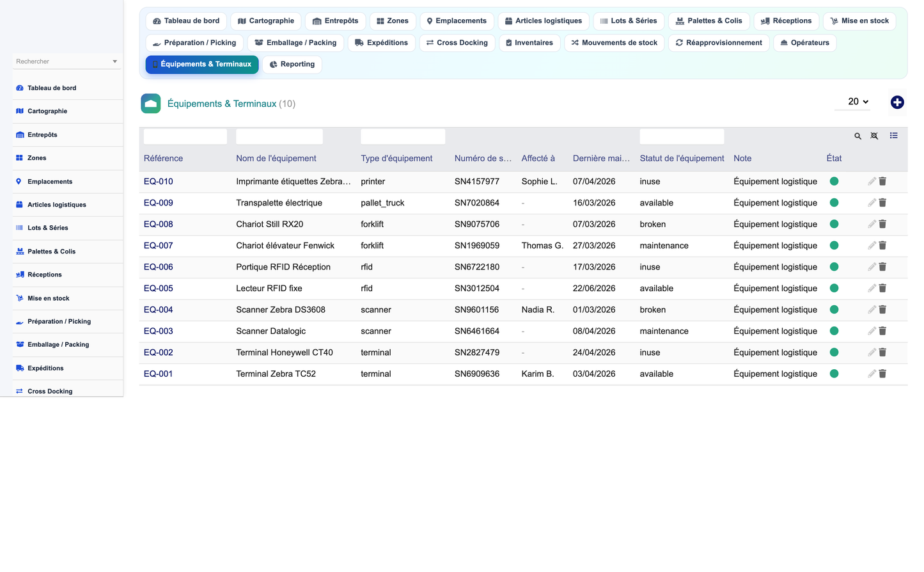
Task: Click the Équipements & Terminaux module icon
Action: coord(151,104)
